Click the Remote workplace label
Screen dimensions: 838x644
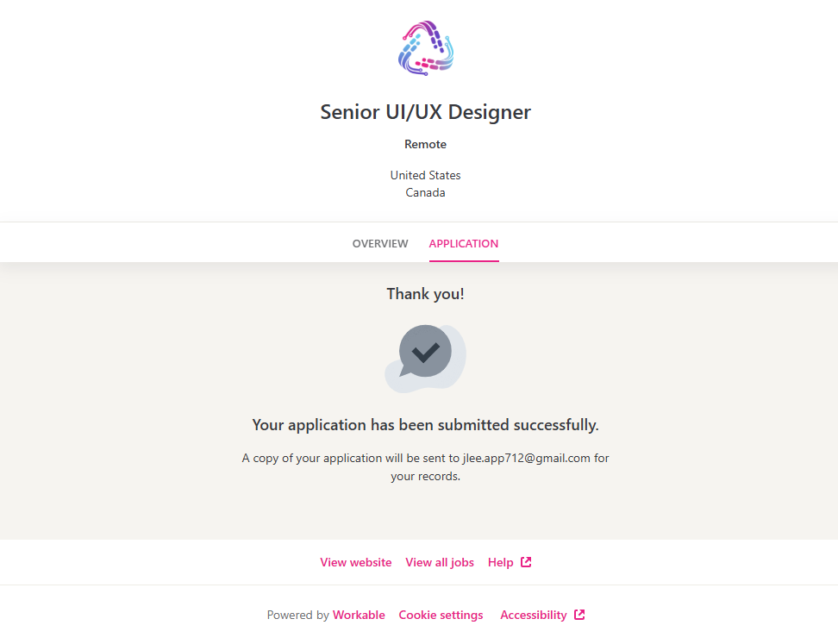point(425,144)
